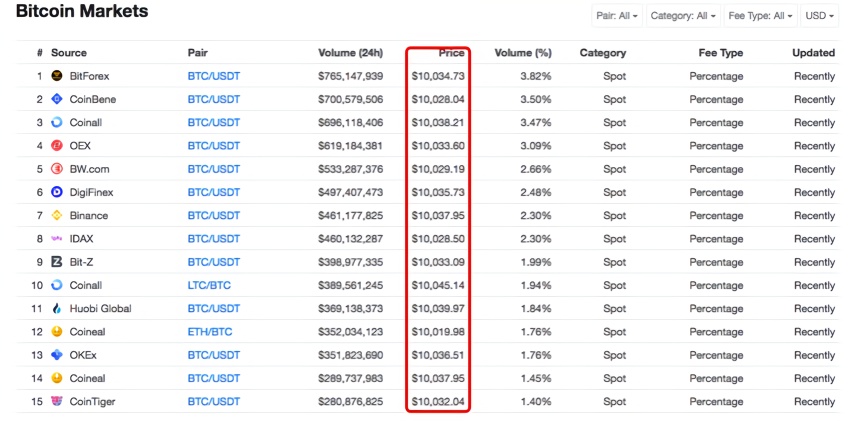Sort table by Category column header

(x=603, y=53)
